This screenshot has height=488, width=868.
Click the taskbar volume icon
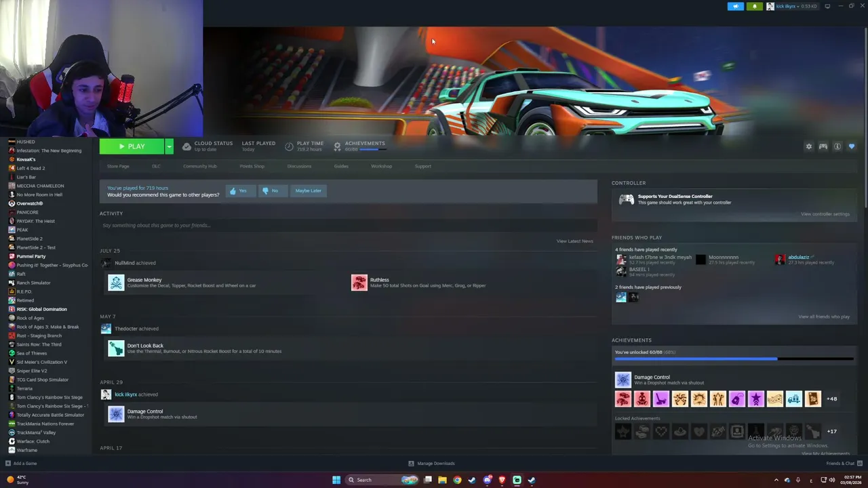pos(833,480)
